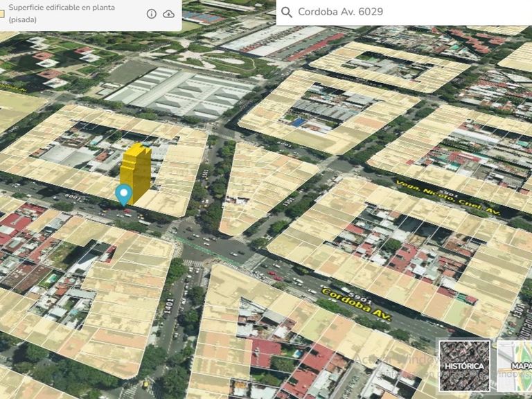
Task: Click the info icon in the legend panel
Action: (152, 14)
